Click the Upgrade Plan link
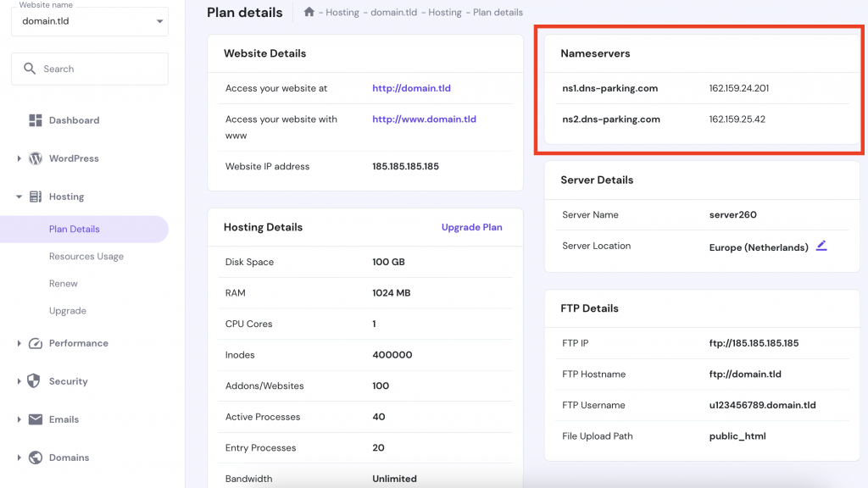Image resolution: width=868 pixels, height=488 pixels. (x=471, y=227)
